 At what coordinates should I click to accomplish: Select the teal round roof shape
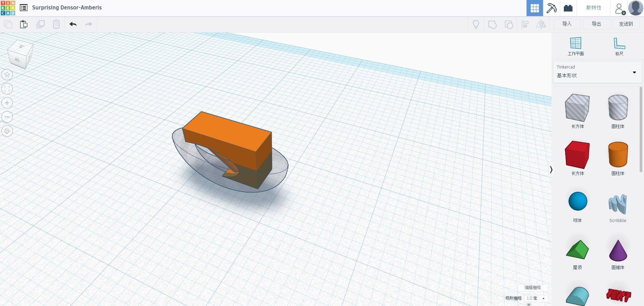577,296
